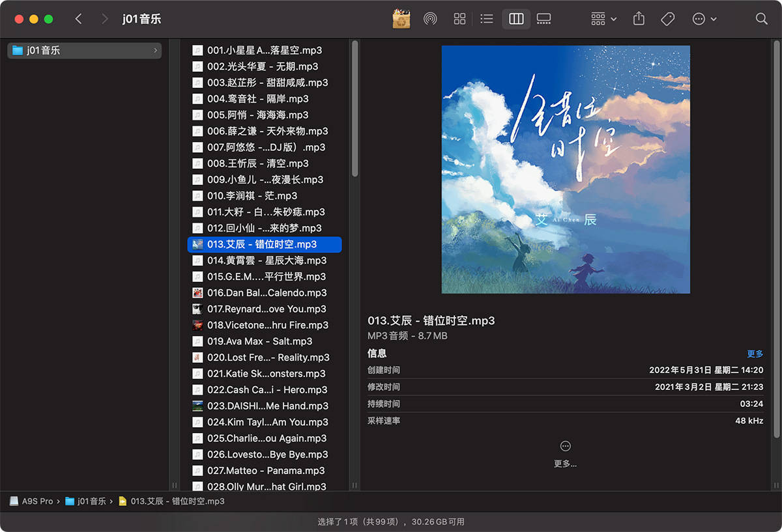Screen dimensions: 782x532
Task: Click j01音乐 folder in the path bar
Action: 91,501
